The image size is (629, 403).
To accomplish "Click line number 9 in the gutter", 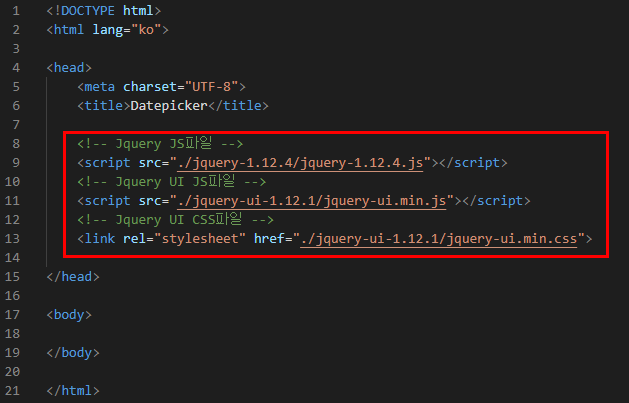I will [16, 163].
